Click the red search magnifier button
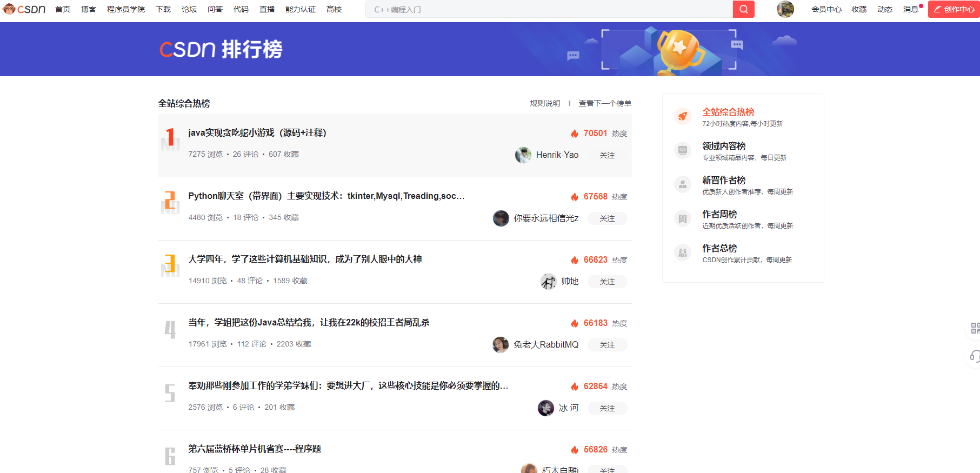The width and height of the screenshot is (980, 473). 744,9
